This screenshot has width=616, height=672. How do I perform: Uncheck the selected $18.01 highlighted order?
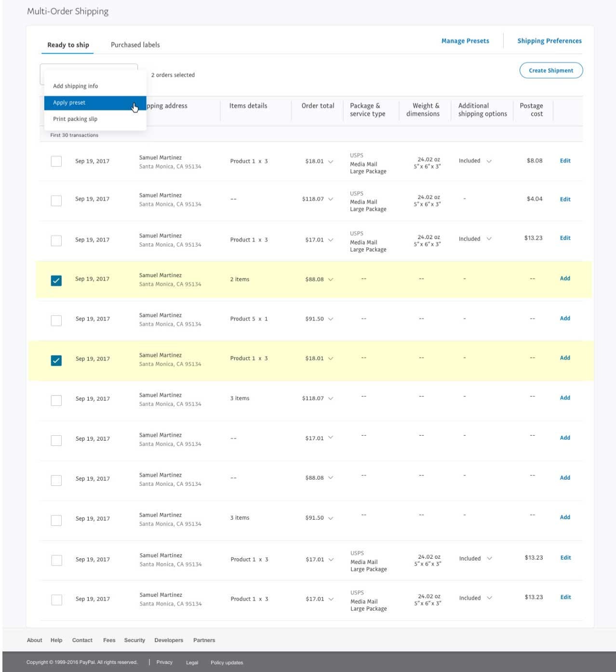56,360
